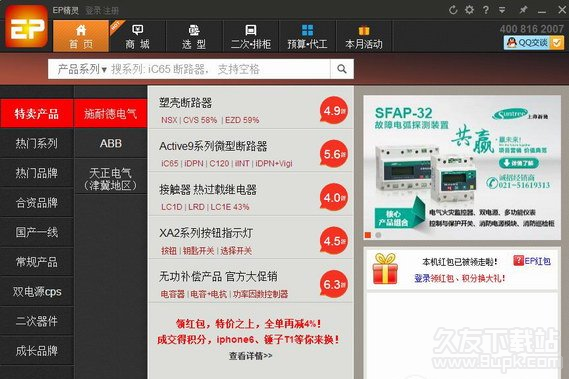
Task: Select 常规产品 category
Action: tap(37, 262)
